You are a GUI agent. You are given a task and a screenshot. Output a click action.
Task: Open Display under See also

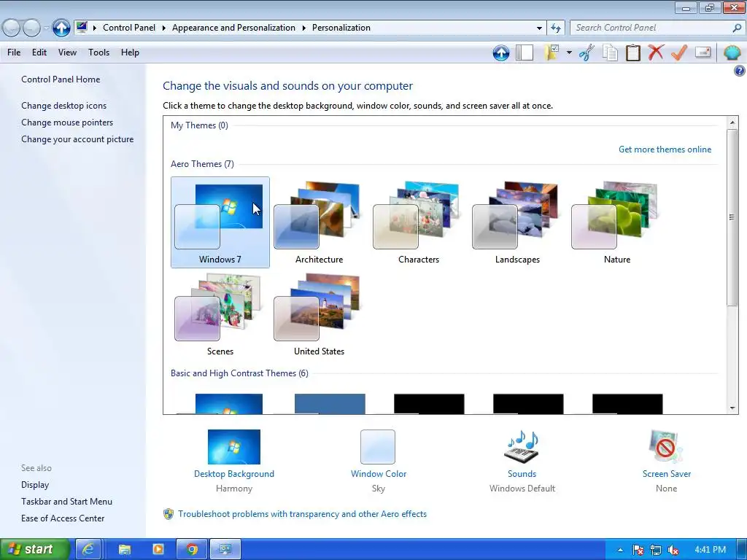[x=35, y=485]
